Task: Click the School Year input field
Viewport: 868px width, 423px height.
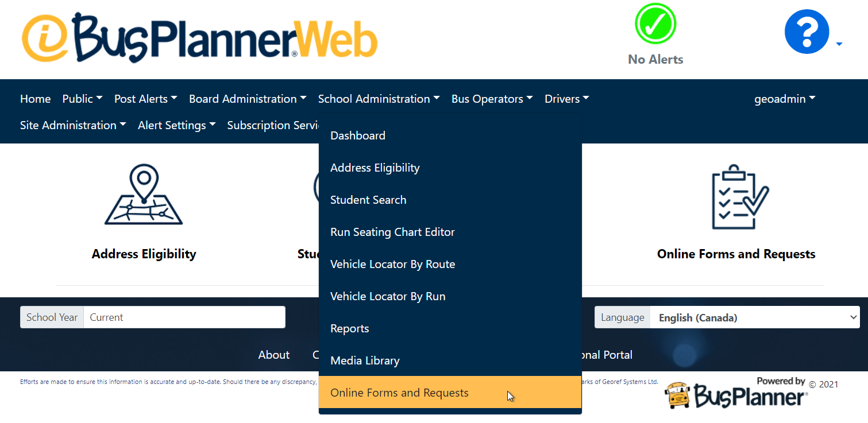Action: (x=184, y=317)
